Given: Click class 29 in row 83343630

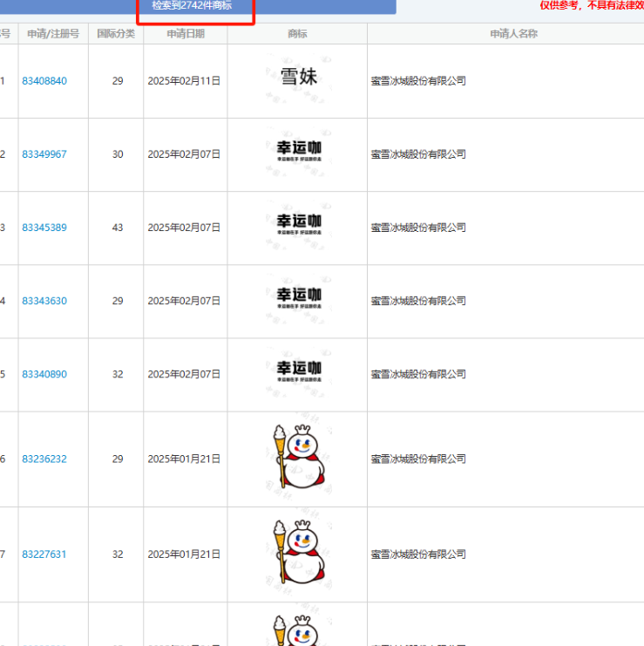Looking at the screenshot, I should click(x=118, y=301).
